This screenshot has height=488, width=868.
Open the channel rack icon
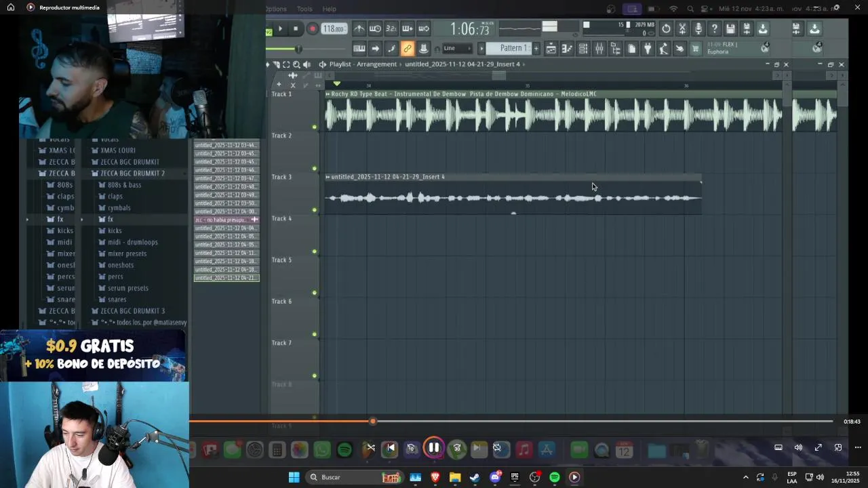pyautogui.click(x=583, y=48)
